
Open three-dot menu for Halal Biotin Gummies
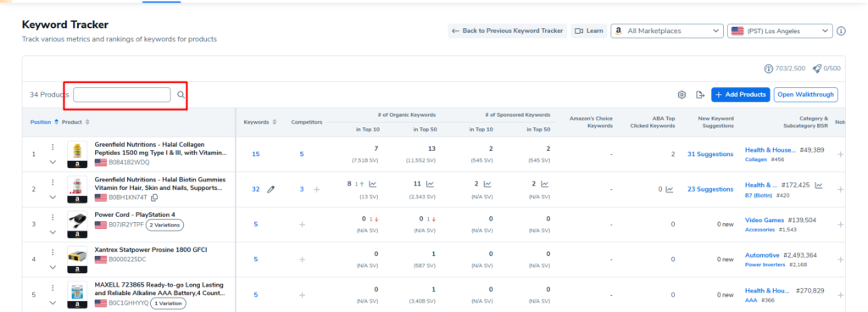53,182
